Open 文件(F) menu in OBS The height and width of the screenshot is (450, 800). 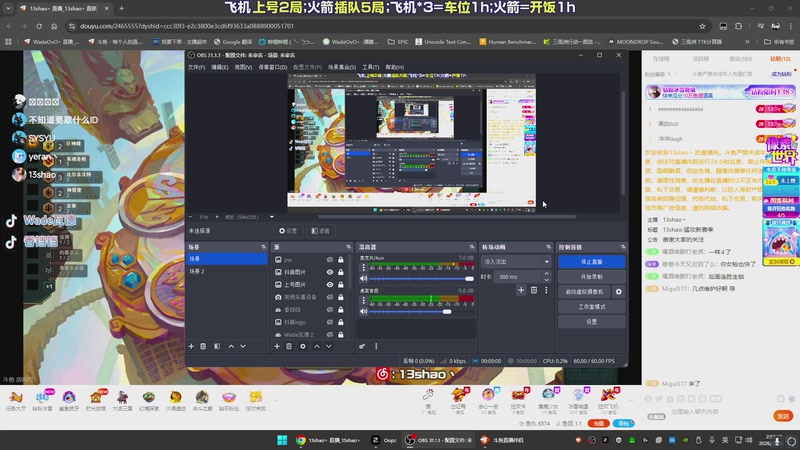click(x=196, y=67)
